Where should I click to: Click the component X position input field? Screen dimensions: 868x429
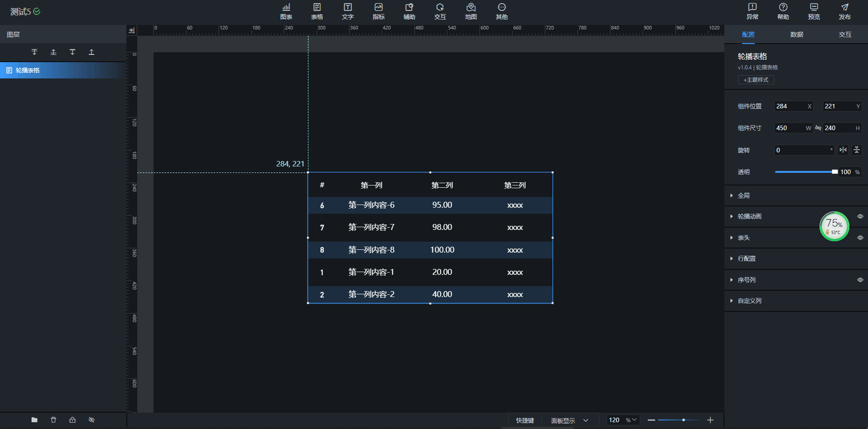click(x=791, y=107)
